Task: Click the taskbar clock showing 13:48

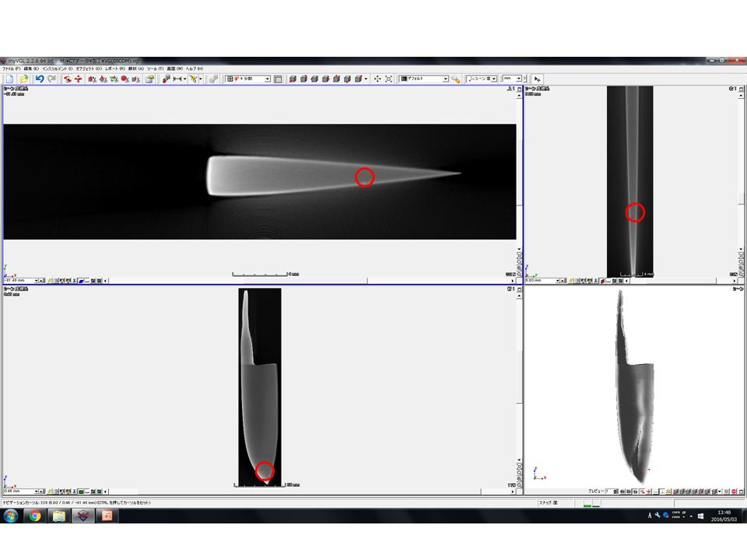Action: [x=724, y=516]
